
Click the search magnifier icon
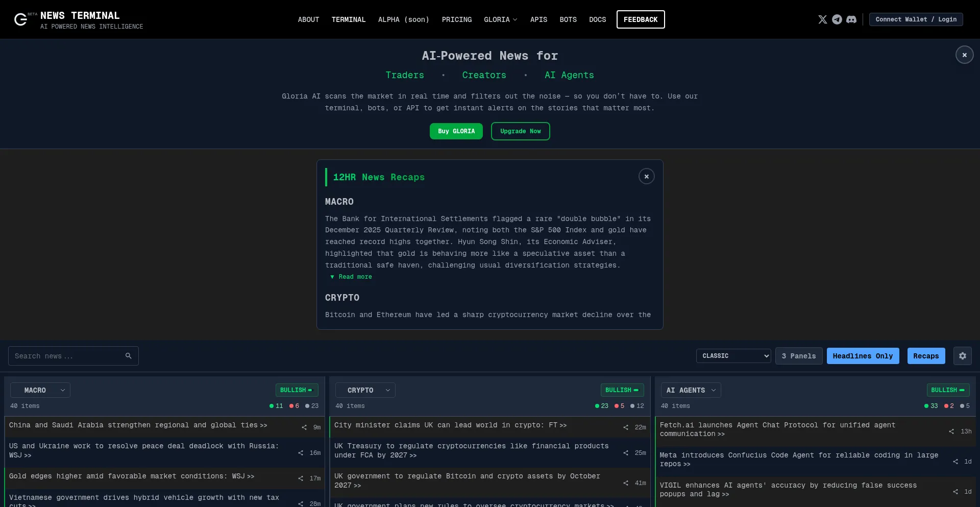(129, 356)
